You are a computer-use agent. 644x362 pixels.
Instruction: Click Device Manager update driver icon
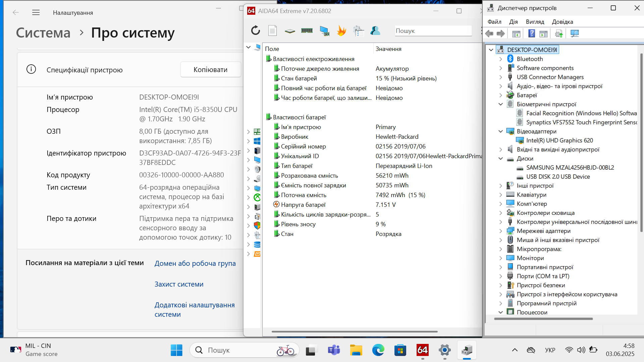pyautogui.click(x=559, y=34)
